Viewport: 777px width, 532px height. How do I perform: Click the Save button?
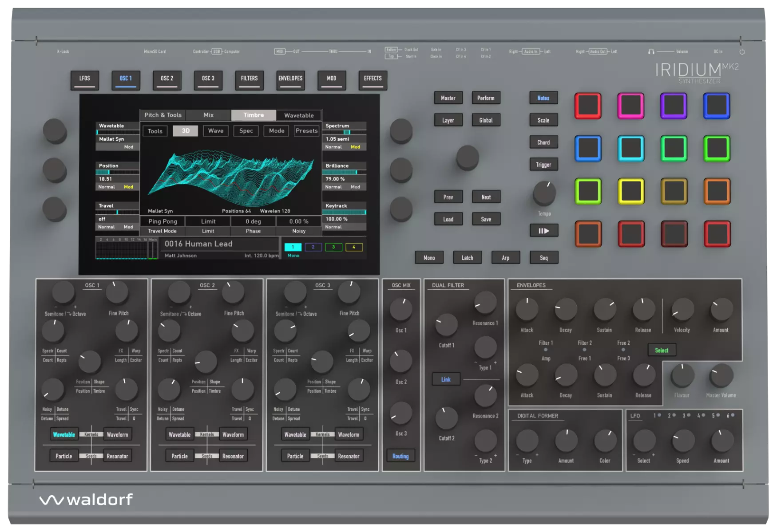[486, 219]
